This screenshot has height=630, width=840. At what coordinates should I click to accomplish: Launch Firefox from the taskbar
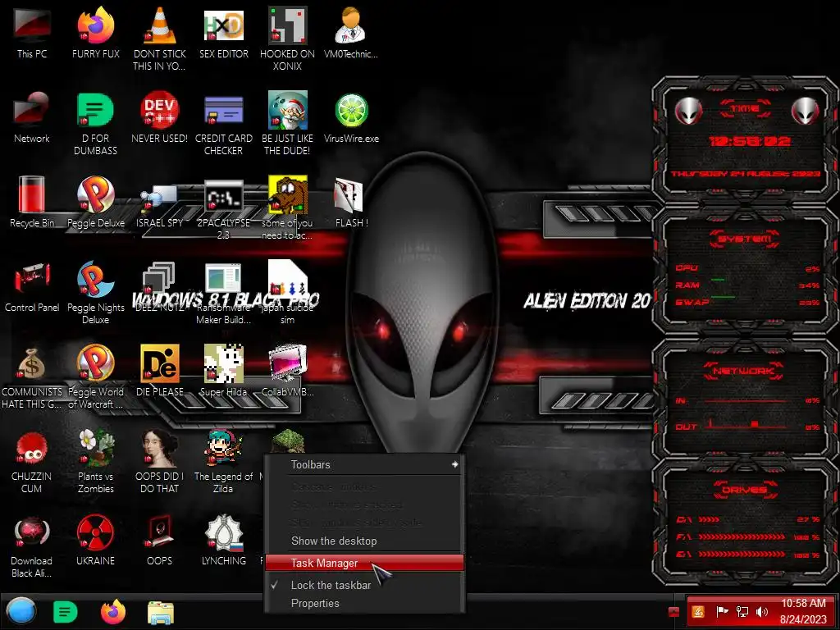pos(113,612)
